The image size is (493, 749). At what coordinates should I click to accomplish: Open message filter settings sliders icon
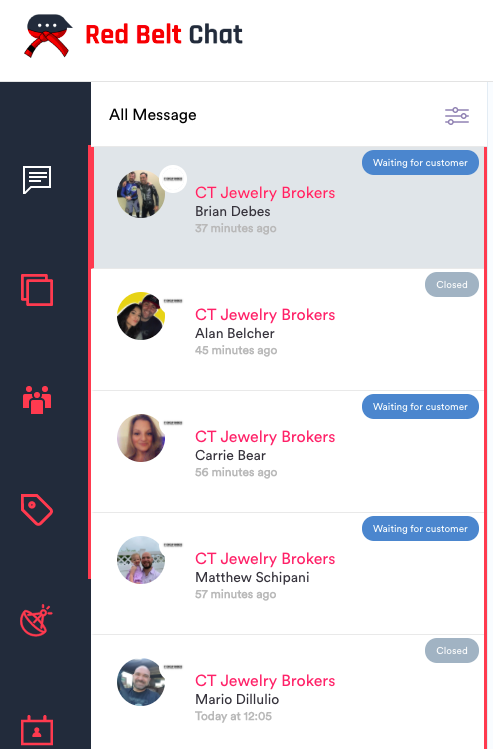tap(457, 116)
